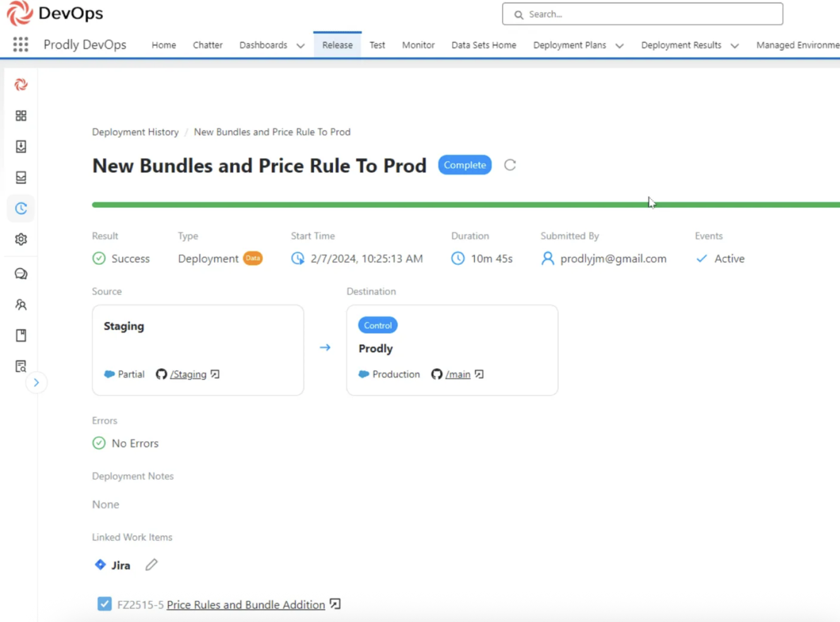Image resolution: width=840 pixels, height=622 pixels.
Task: Open the deployment history clock icon
Action: point(21,208)
